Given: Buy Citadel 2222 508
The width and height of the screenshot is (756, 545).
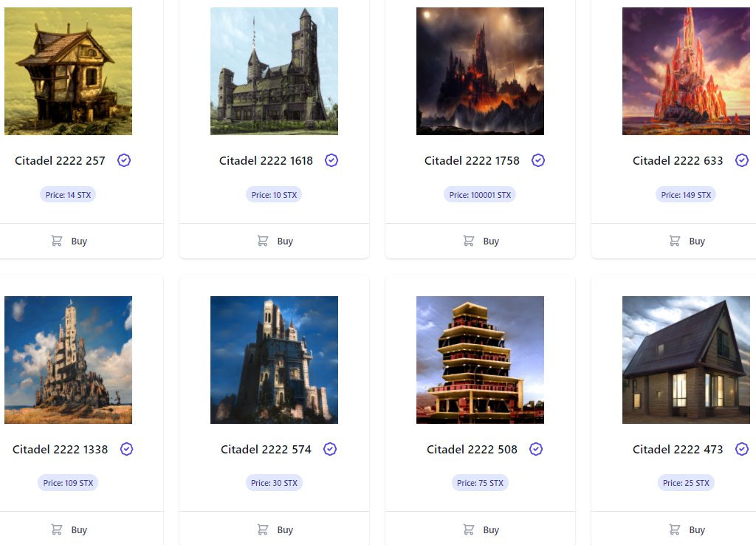Looking at the screenshot, I should [480, 529].
